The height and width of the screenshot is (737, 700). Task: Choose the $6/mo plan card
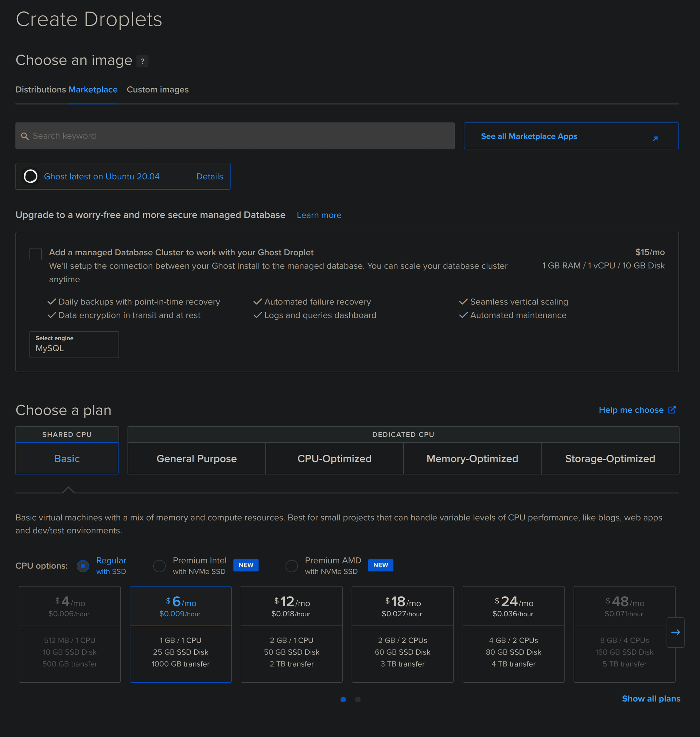point(180,634)
